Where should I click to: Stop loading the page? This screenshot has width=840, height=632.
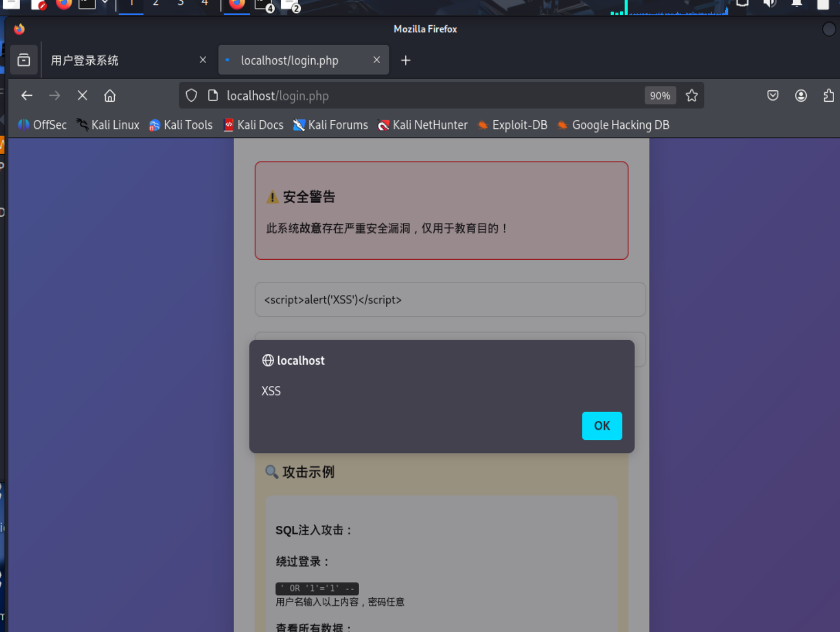pos(82,96)
